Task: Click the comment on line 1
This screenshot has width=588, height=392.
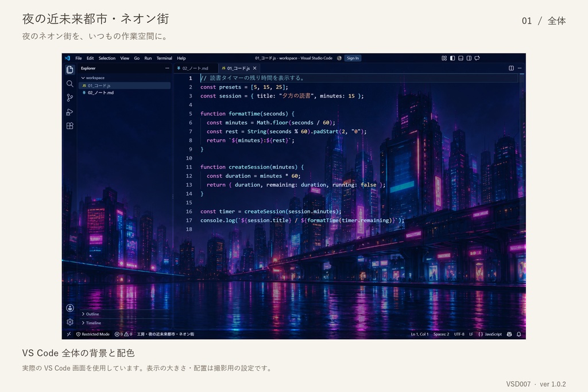Action: tap(253, 78)
